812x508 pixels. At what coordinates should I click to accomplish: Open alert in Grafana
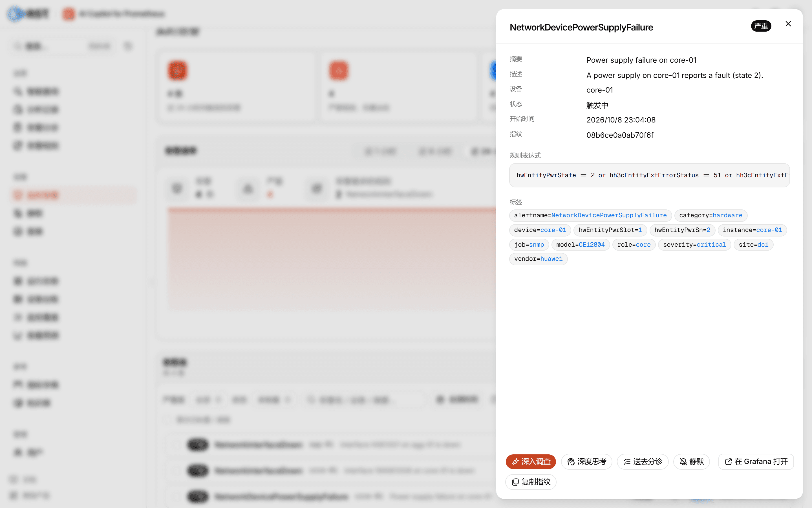coord(756,462)
